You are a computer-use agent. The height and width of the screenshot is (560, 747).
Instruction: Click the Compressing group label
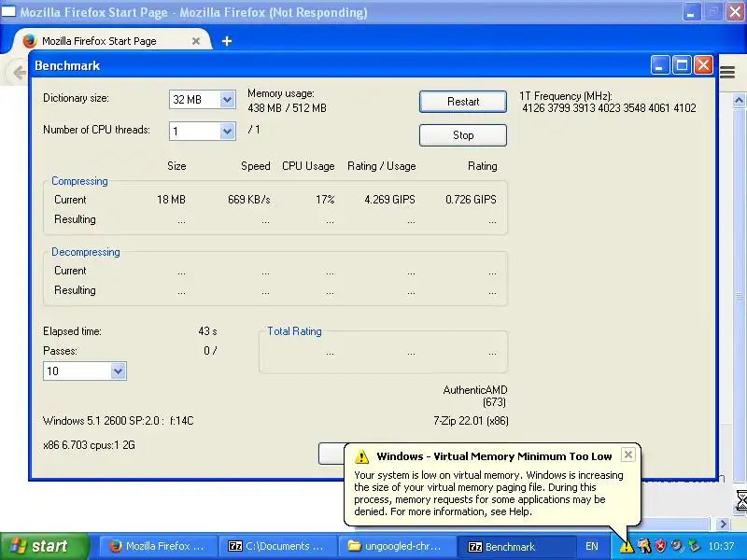pyautogui.click(x=79, y=181)
